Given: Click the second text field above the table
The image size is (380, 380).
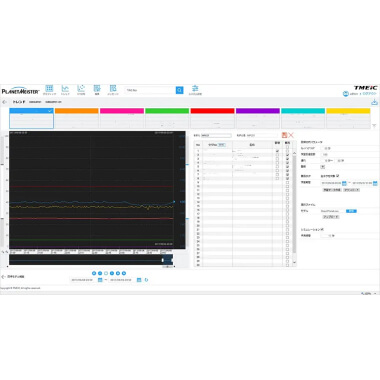Looking at the screenshot, I should point(262,136).
